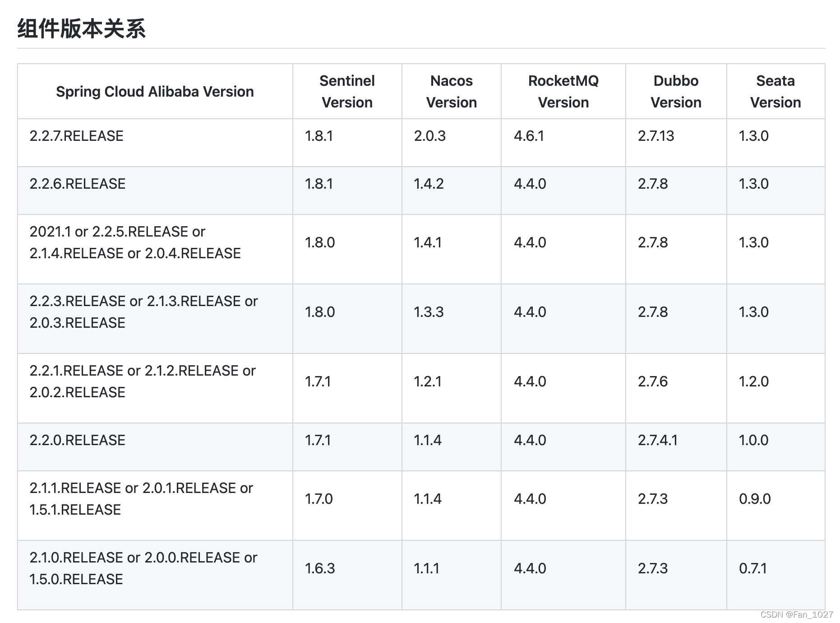Screen dimensions: 840x623
Task: Click the Nacos Version column header
Action: (451, 92)
